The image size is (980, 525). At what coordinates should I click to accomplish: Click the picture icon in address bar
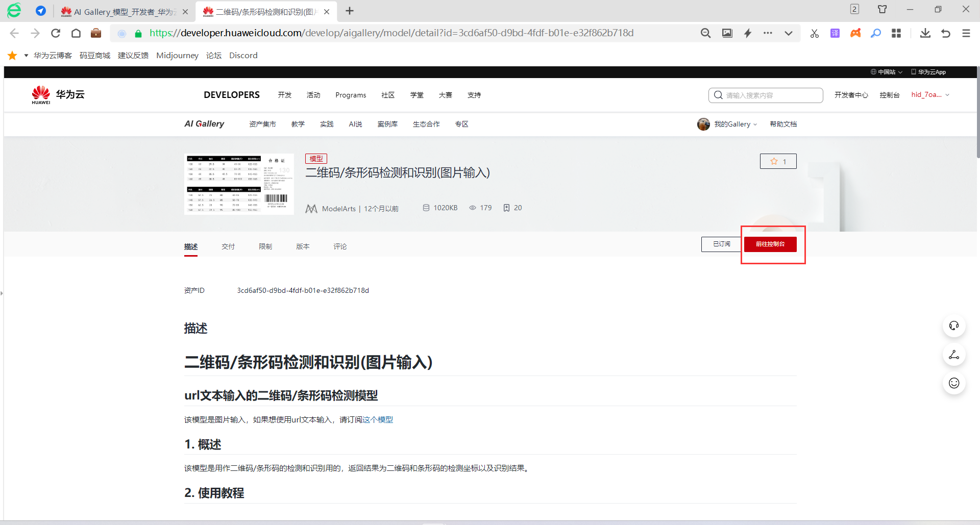point(727,33)
